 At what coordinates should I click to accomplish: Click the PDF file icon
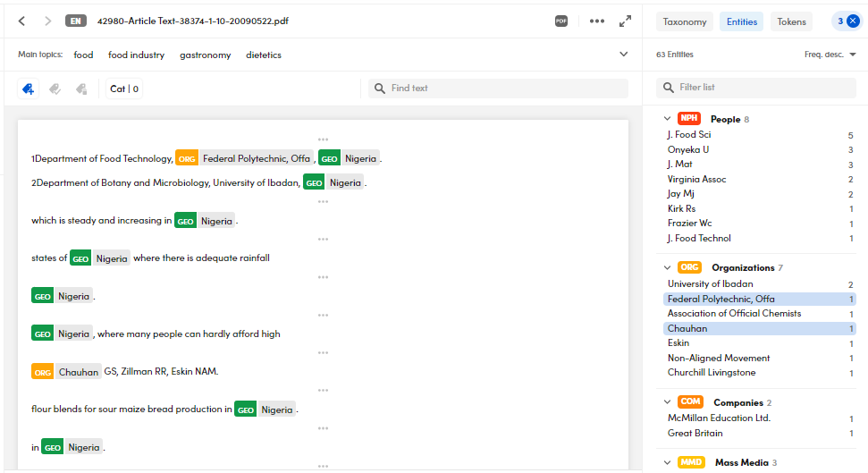click(x=561, y=21)
